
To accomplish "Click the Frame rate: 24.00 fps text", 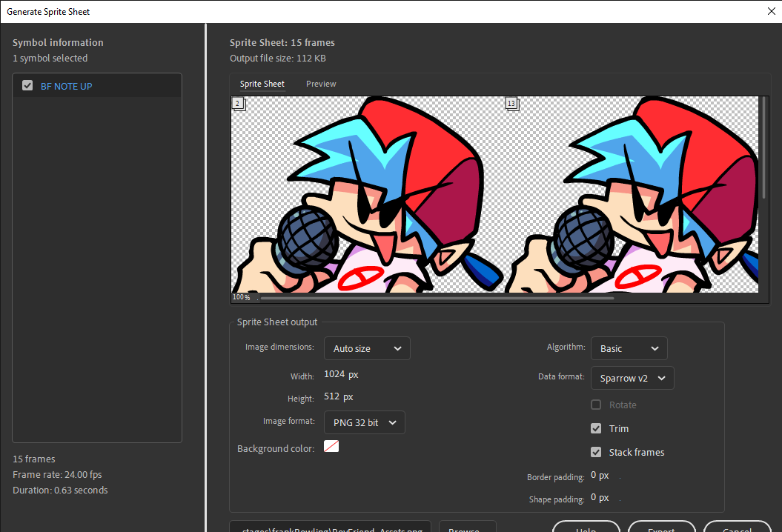I will tap(57, 475).
